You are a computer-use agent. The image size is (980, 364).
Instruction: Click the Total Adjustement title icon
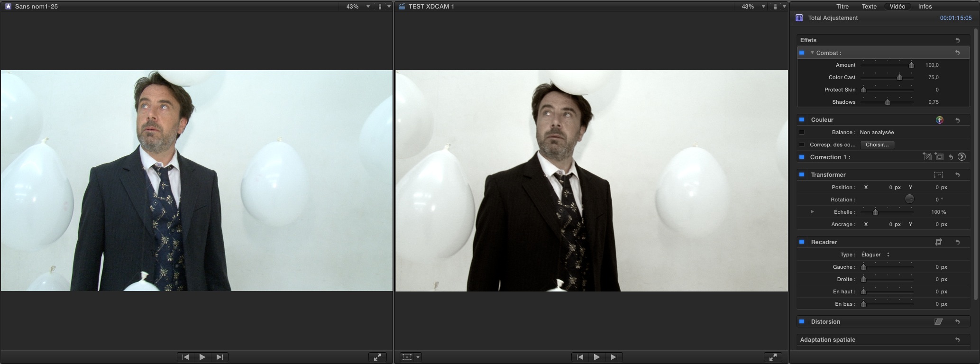tap(799, 18)
